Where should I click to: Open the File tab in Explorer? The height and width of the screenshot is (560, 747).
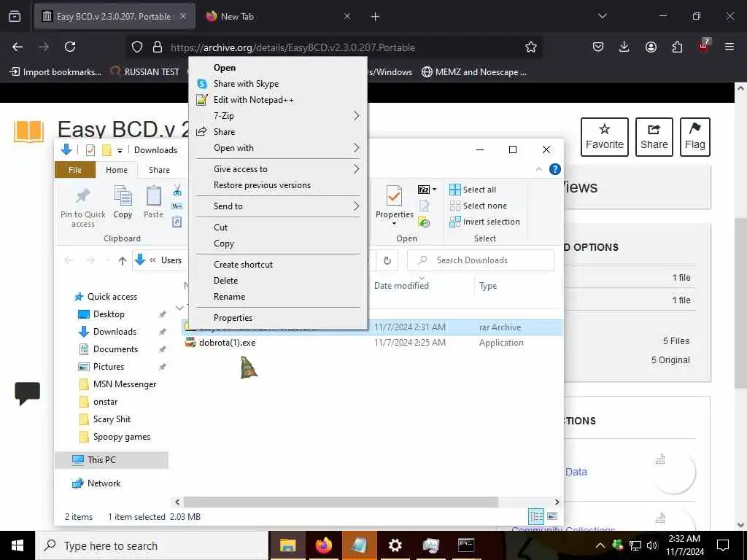[x=75, y=170]
